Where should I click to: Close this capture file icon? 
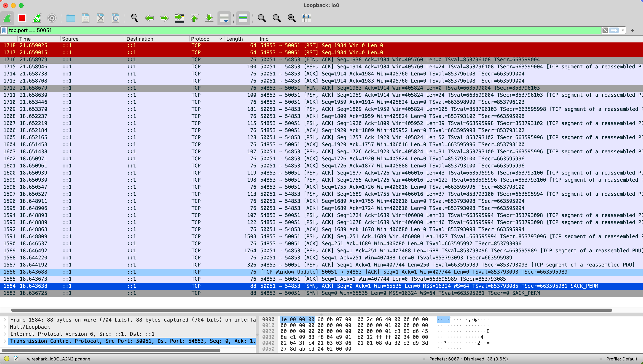(x=100, y=18)
